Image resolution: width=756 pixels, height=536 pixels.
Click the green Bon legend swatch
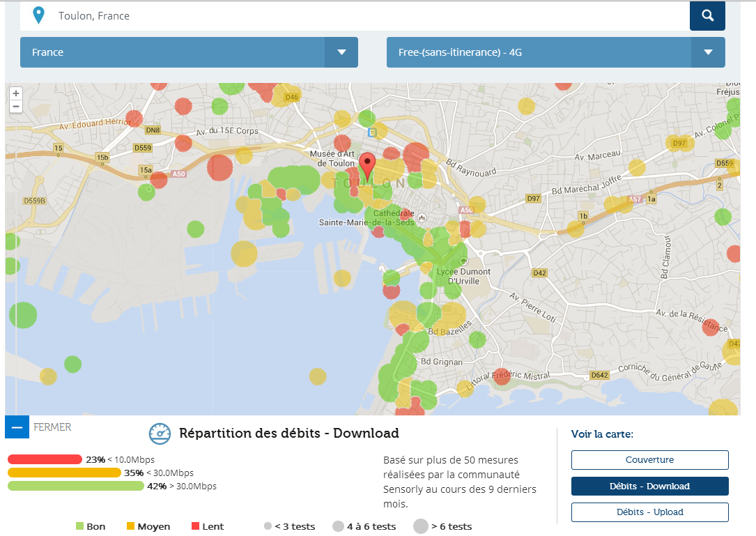[79, 526]
